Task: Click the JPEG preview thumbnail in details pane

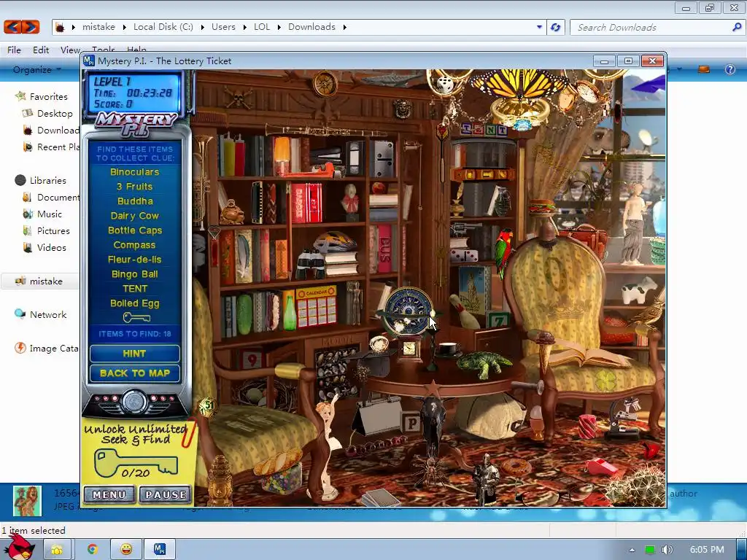Action: [27, 501]
